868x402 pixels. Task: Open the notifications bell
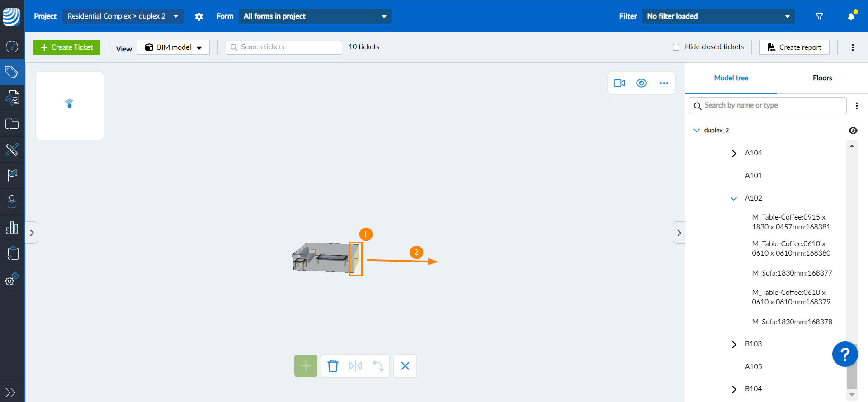(851, 16)
